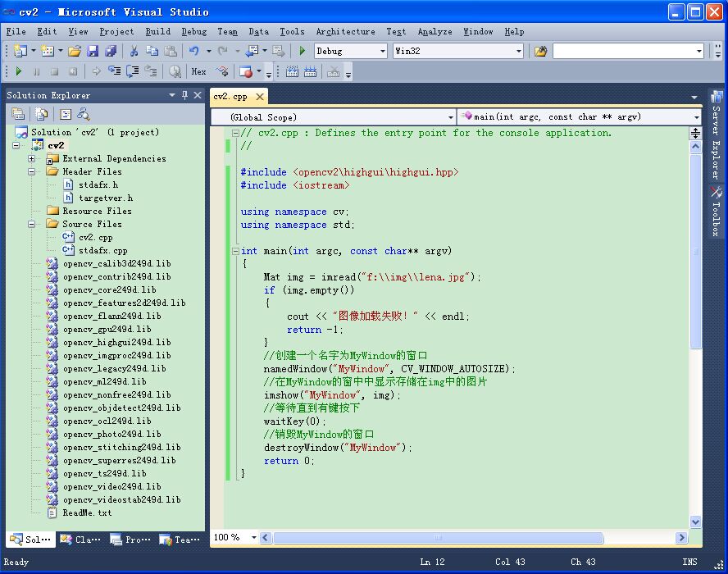728x574 pixels.
Task: Expand External Dependencies node
Action: coord(32,159)
